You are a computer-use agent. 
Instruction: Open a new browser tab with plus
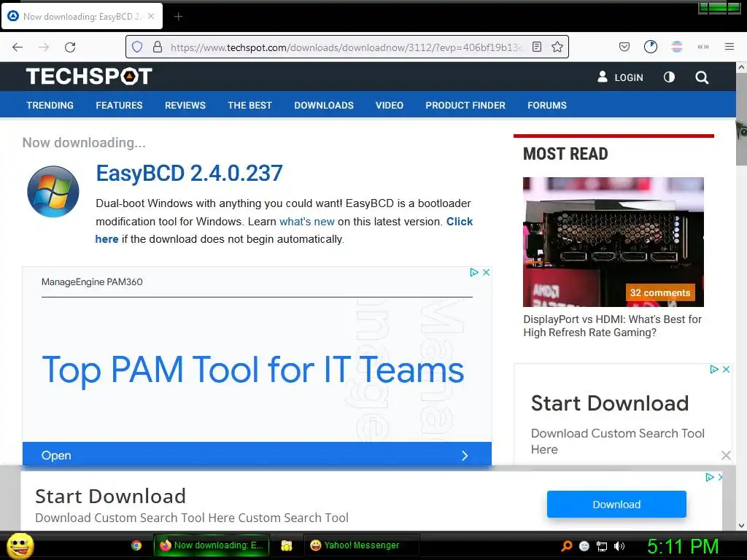(x=178, y=17)
